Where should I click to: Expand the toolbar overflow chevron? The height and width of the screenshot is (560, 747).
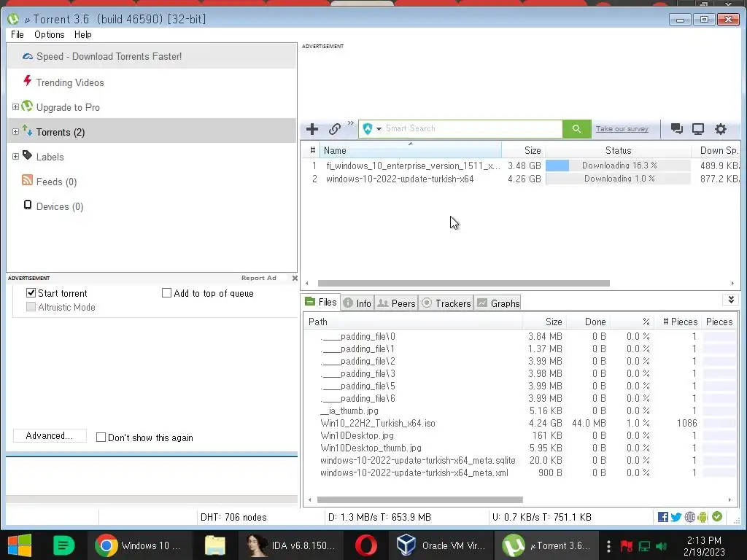[351, 122]
